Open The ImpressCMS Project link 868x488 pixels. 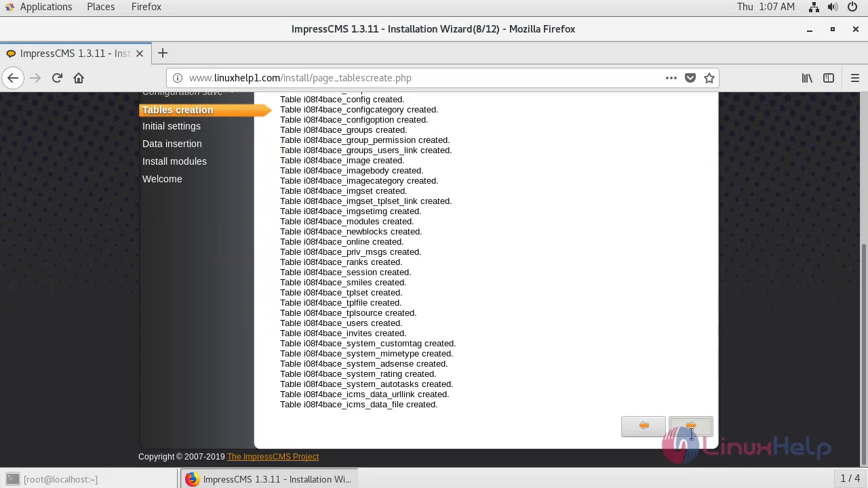point(273,457)
